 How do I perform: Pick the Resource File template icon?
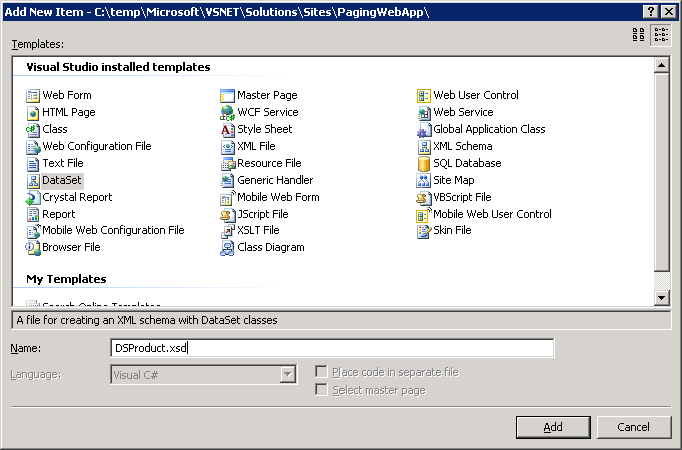pyautogui.click(x=227, y=163)
